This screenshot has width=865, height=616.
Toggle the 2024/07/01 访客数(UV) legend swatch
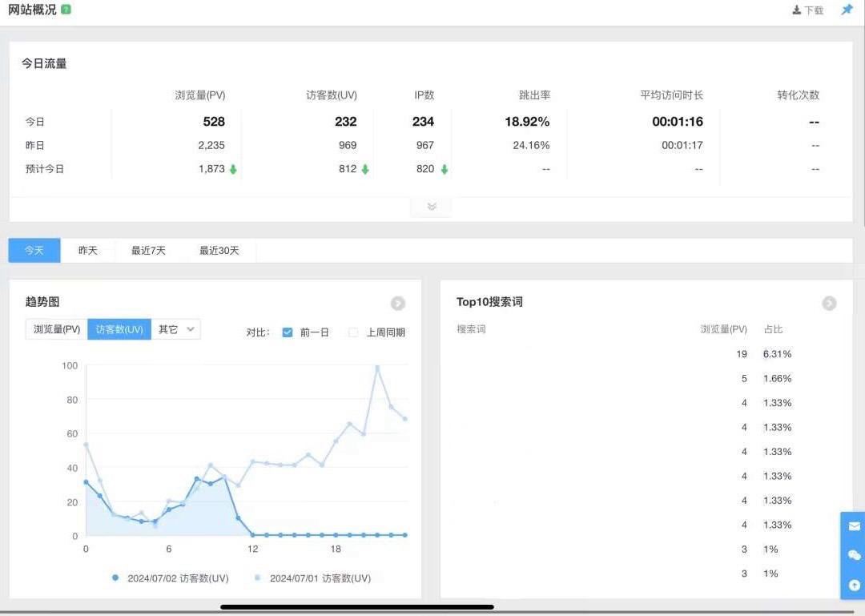coord(257,578)
